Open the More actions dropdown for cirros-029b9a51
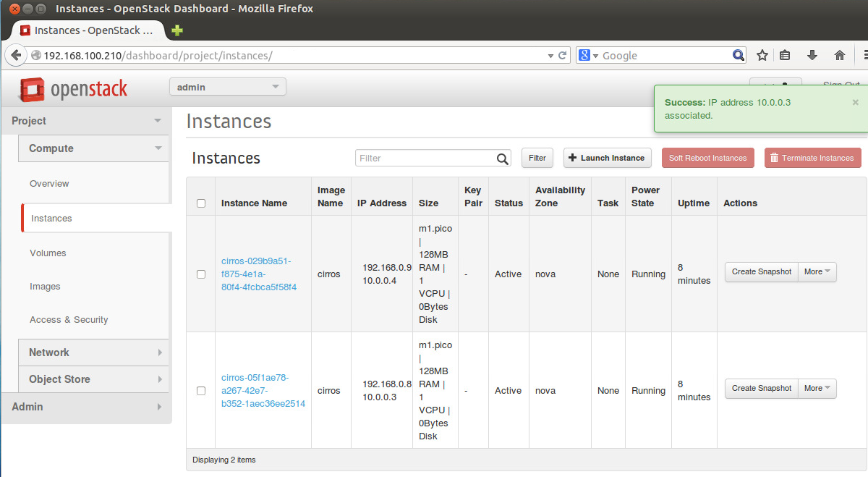 coord(817,271)
